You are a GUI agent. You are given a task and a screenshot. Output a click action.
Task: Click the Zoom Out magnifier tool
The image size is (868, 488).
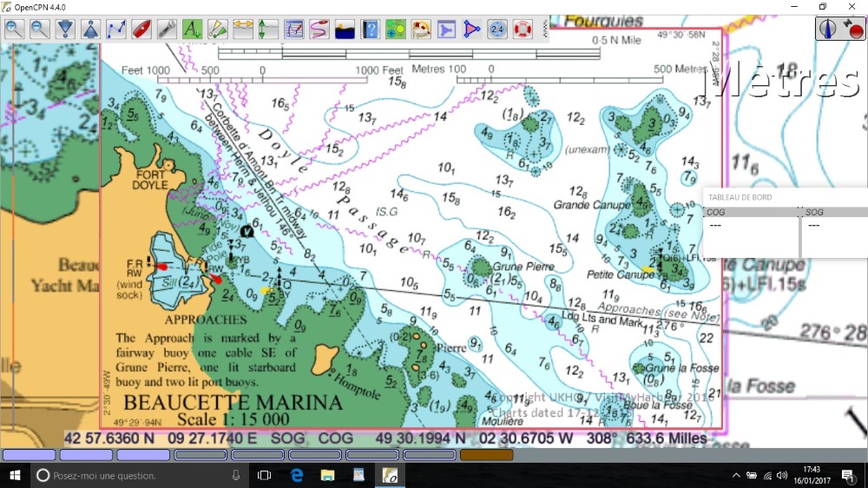[40, 29]
